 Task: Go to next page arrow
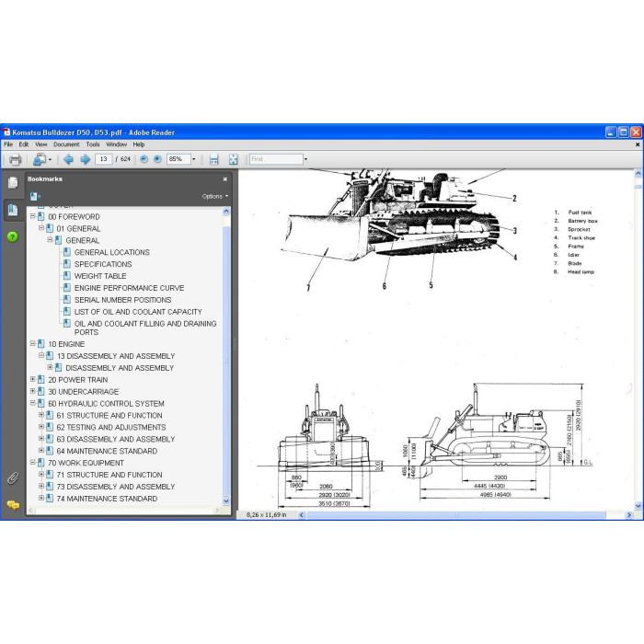(x=85, y=159)
